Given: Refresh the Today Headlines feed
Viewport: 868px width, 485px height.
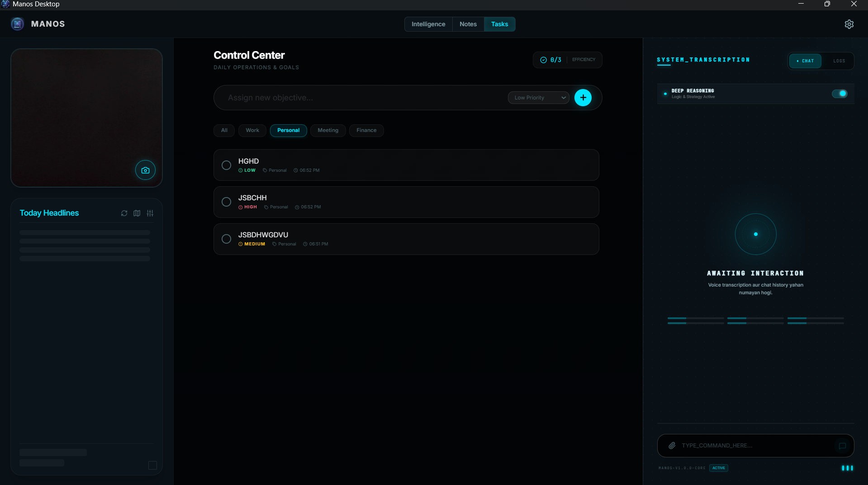Looking at the screenshot, I should point(124,213).
